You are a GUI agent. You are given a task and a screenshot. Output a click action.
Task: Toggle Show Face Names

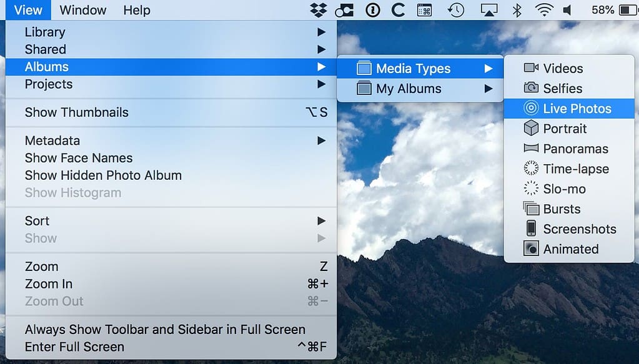78,158
